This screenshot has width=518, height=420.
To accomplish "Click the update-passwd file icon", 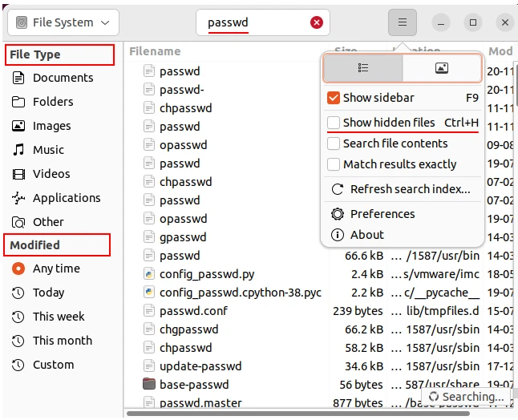I will (149, 365).
